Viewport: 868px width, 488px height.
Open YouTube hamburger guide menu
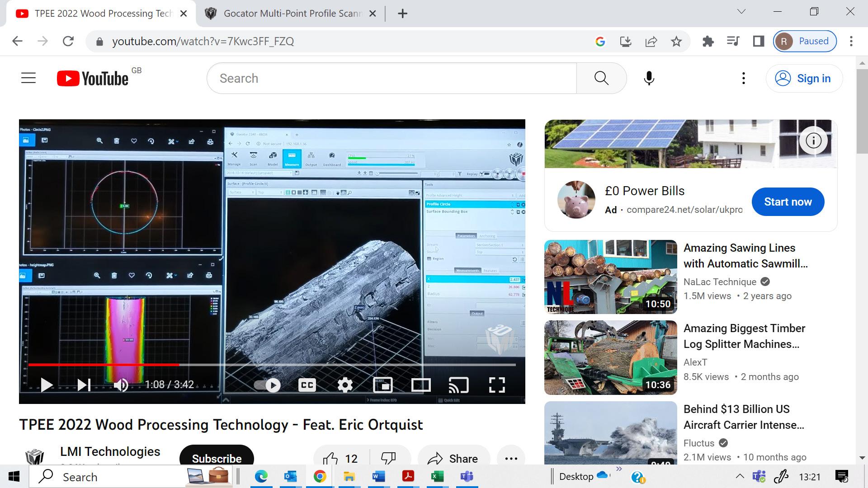(x=28, y=78)
